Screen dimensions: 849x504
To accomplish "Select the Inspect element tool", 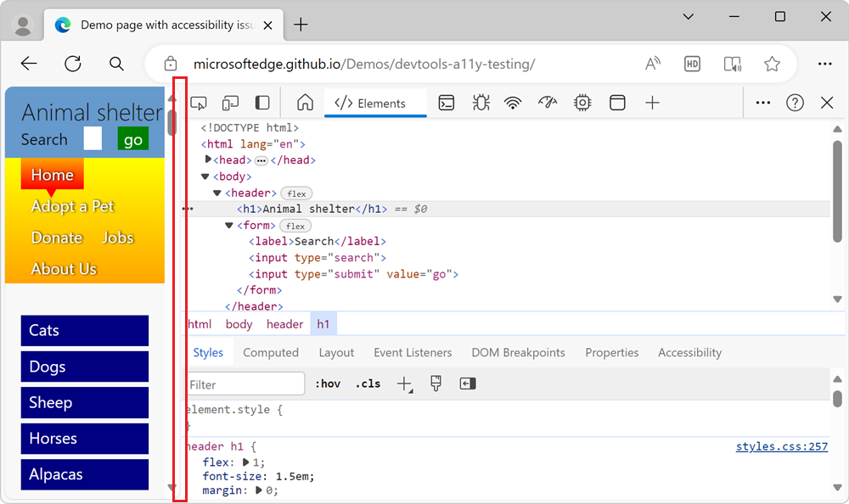I will point(198,102).
